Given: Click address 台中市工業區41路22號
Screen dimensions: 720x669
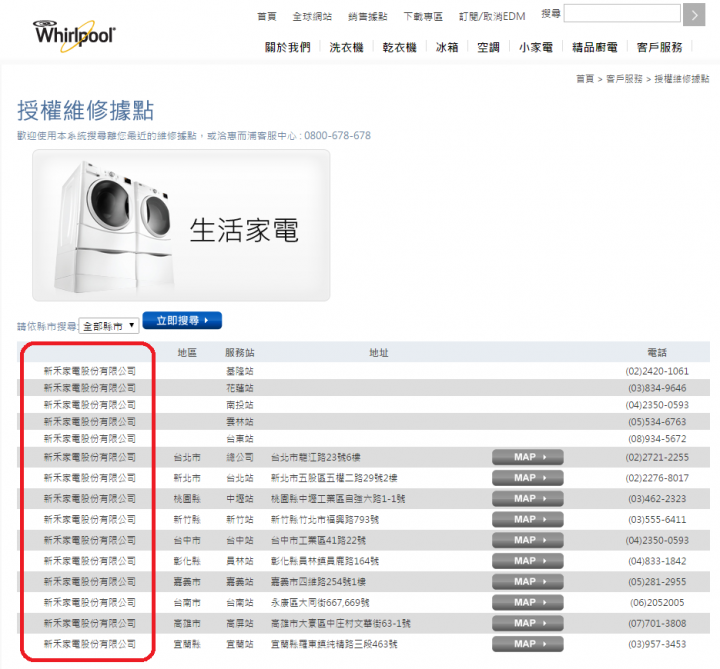Looking at the screenshot, I should [318, 540].
